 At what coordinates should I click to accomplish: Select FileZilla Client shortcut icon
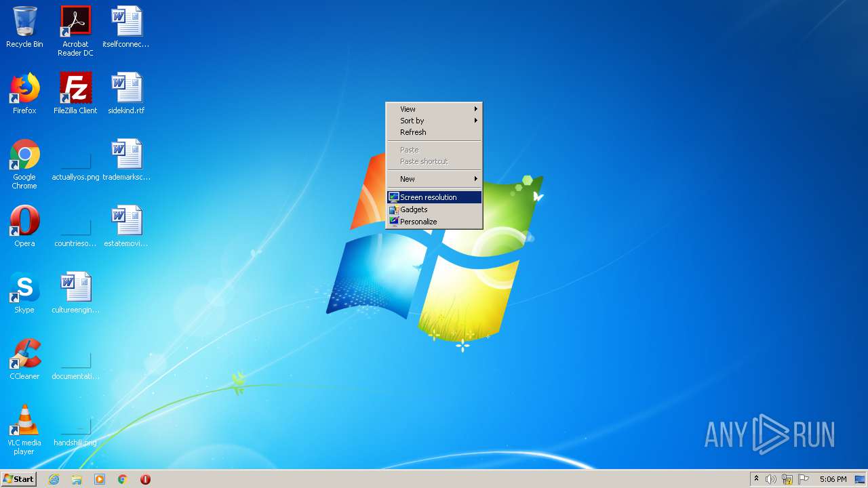[x=75, y=94]
